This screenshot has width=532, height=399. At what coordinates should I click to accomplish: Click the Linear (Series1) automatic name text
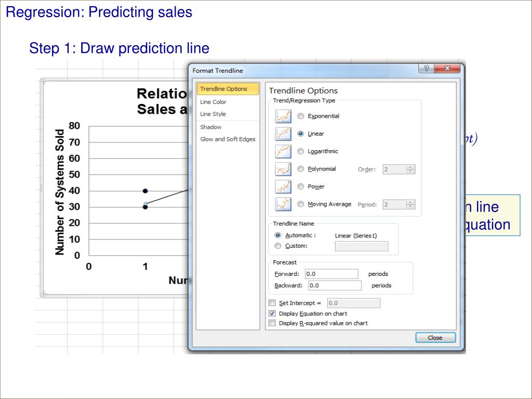click(x=356, y=235)
